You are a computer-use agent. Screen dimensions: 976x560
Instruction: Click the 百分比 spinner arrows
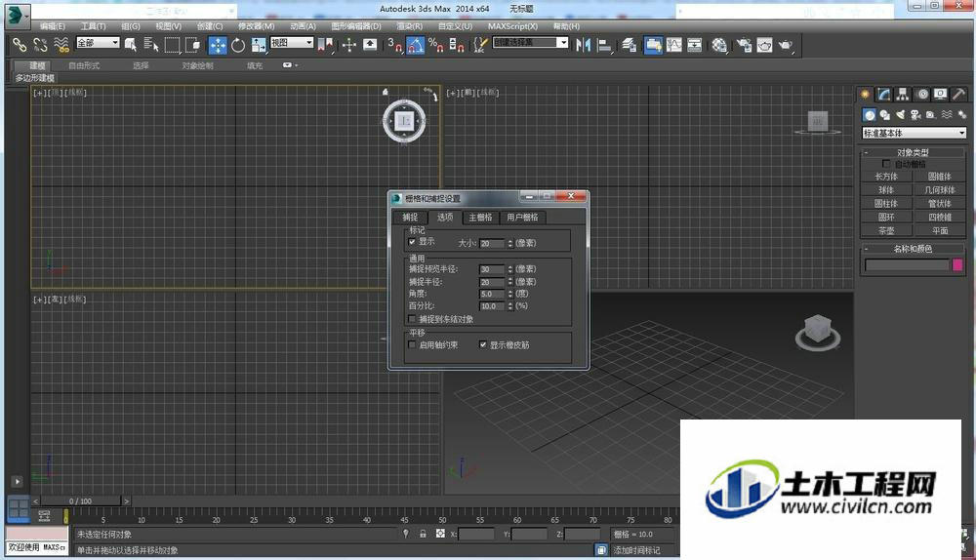[510, 306]
